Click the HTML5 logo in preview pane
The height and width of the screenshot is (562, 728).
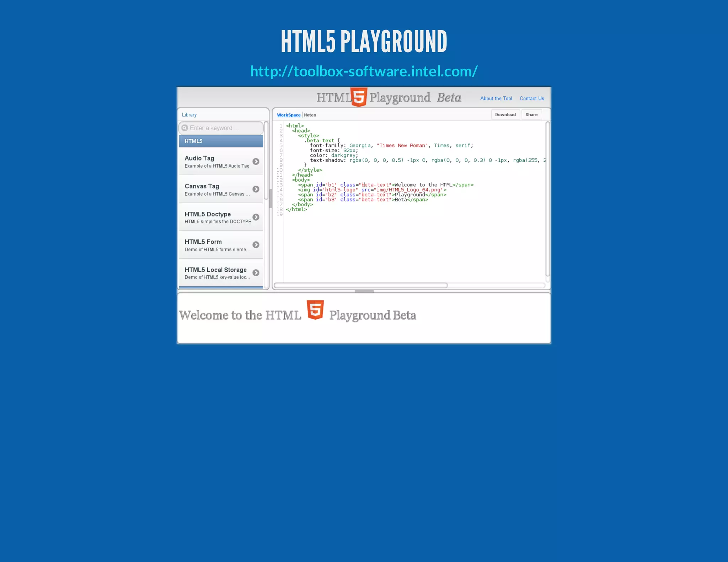[x=315, y=309]
